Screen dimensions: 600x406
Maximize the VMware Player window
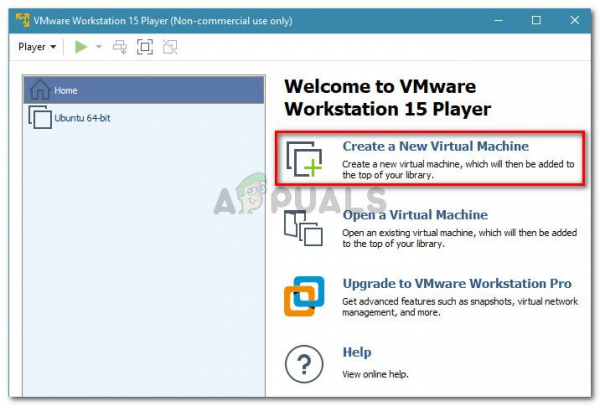tap(536, 20)
